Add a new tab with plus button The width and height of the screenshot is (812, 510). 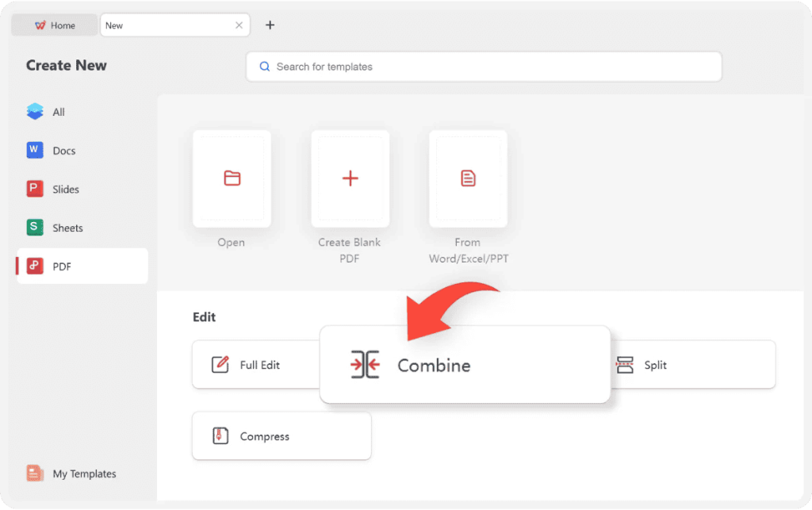270,25
